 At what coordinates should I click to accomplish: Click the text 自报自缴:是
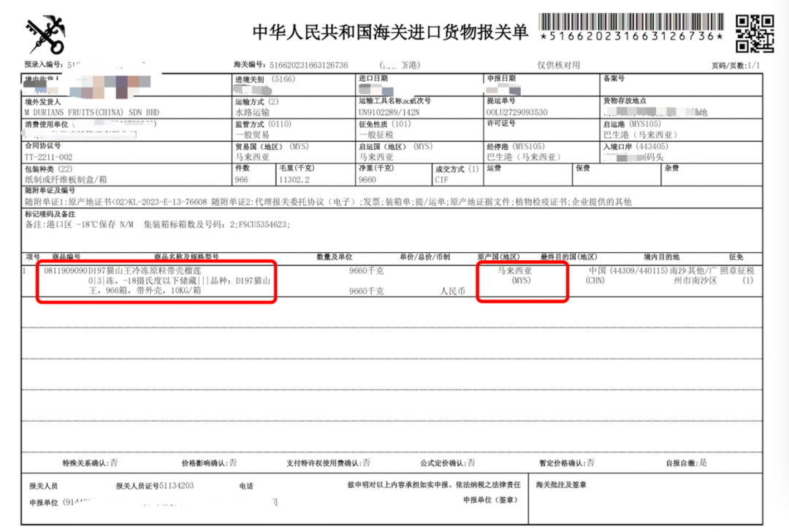(686, 463)
